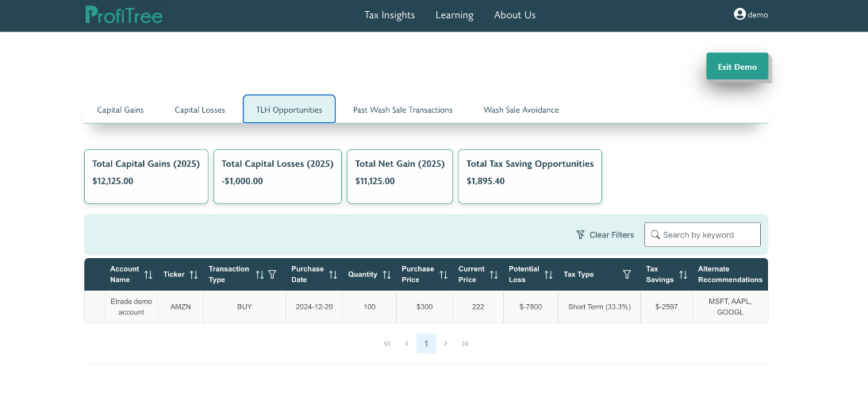Click the $-7800 potential loss value
868x397 pixels.
point(531,306)
